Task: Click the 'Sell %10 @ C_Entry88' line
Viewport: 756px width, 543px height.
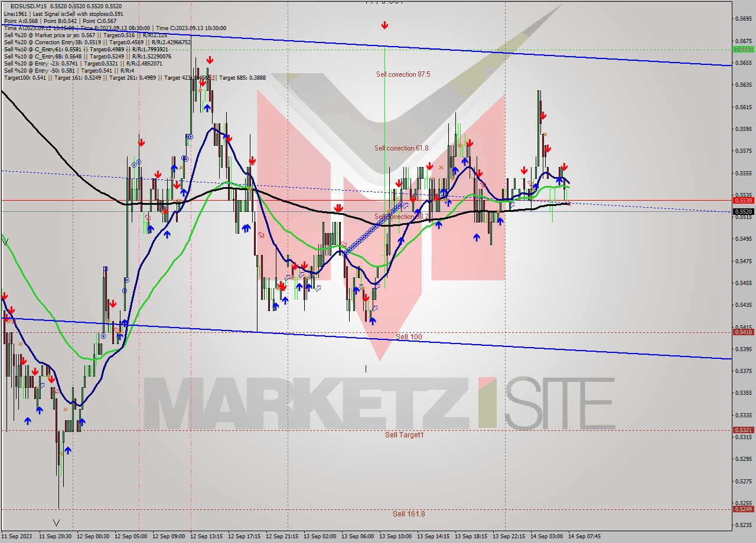Action: (87, 56)
